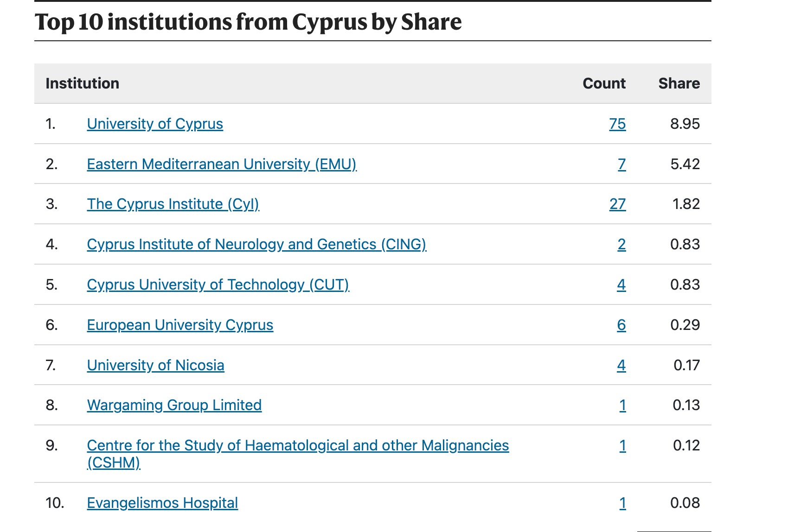Click the Share column header

point(679,83)
